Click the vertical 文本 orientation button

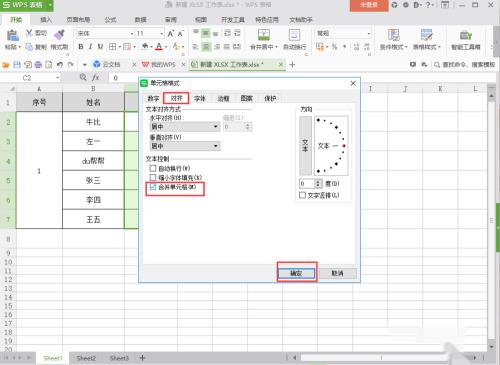[305, 146]
